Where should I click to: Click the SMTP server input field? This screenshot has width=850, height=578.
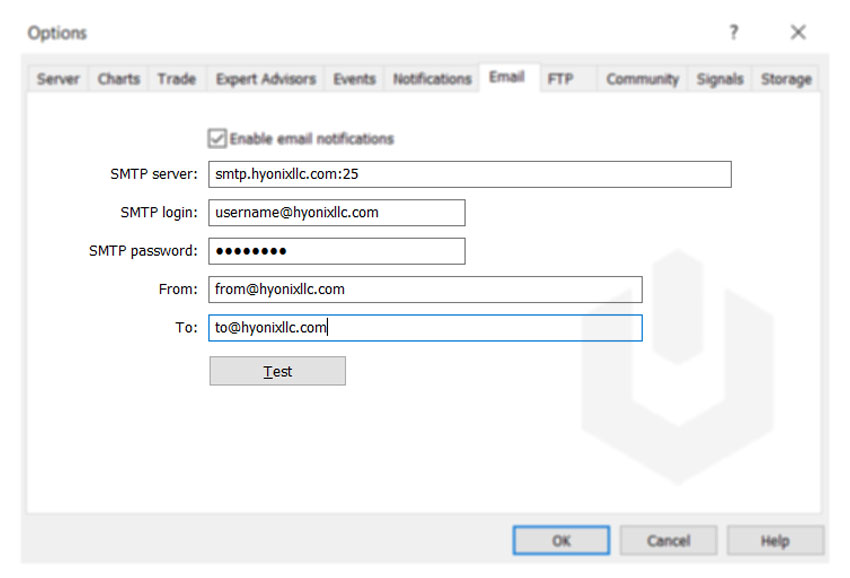click(x=470, y=174)
